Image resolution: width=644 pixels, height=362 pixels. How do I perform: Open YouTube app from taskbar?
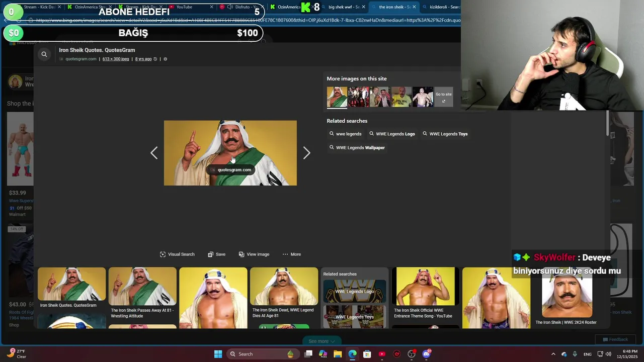coord(382,354)
